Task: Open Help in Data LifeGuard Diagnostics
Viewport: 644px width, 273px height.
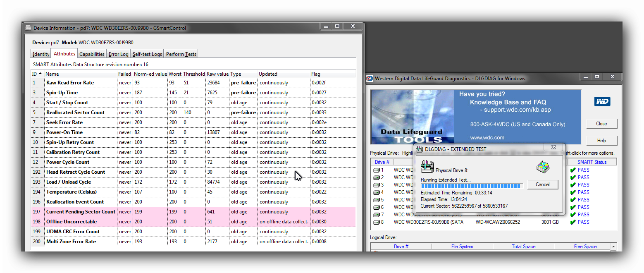Action: tap(601, 141)
